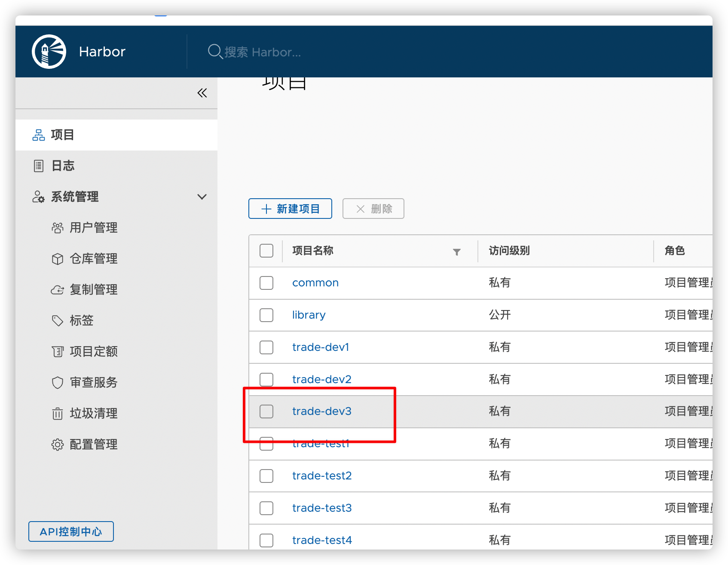
Task: Click the 新建项目 button
Action: pyautogui.click(x=290, y=209)
